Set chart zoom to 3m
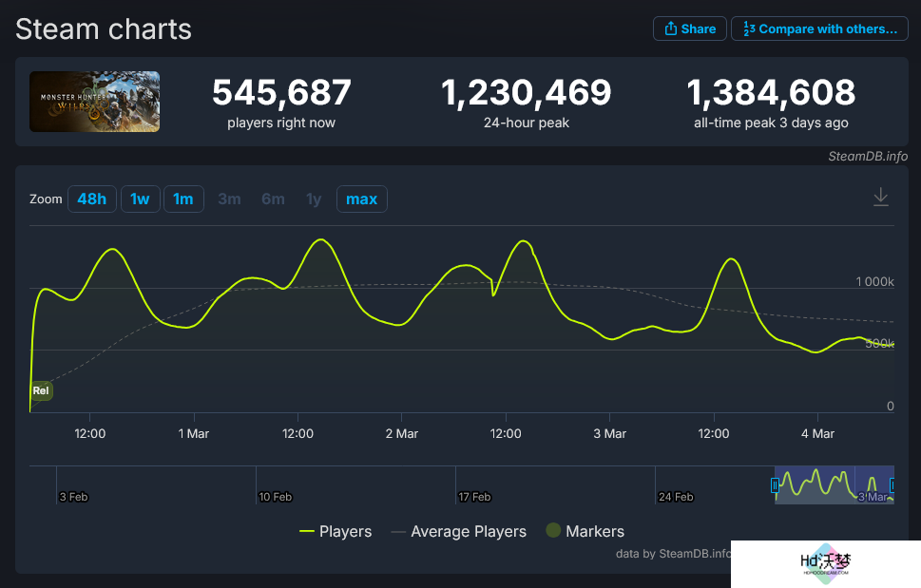Viewport: 921px width, 588px height. click(229, 199)
